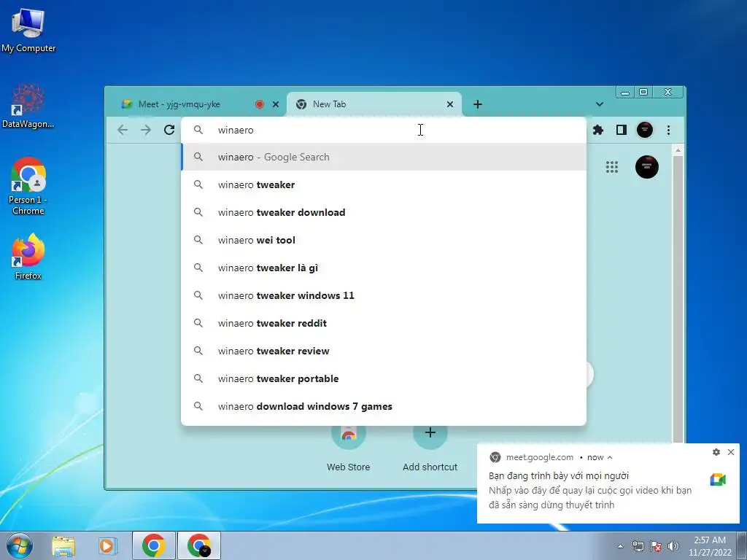Open Google account avatar on New Tab page
This screenshot has height=560, width=747.
click(x=646, y=167)
